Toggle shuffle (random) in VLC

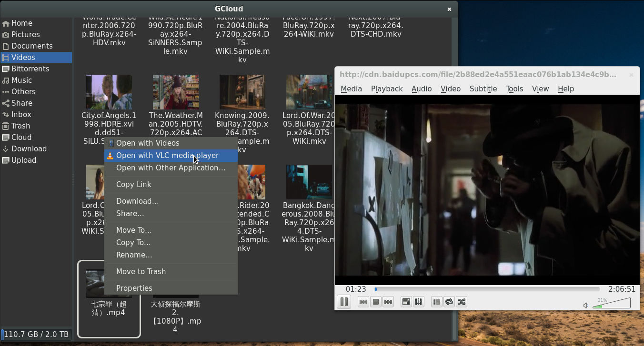click(x=462, y=302)
